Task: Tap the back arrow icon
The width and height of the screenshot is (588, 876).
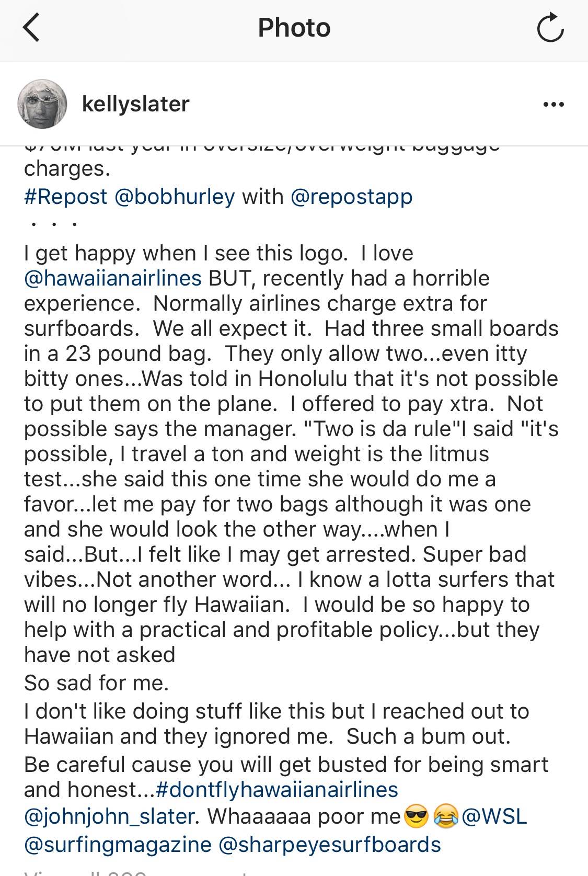Action: pyautogui.click(x=31, y=28)
